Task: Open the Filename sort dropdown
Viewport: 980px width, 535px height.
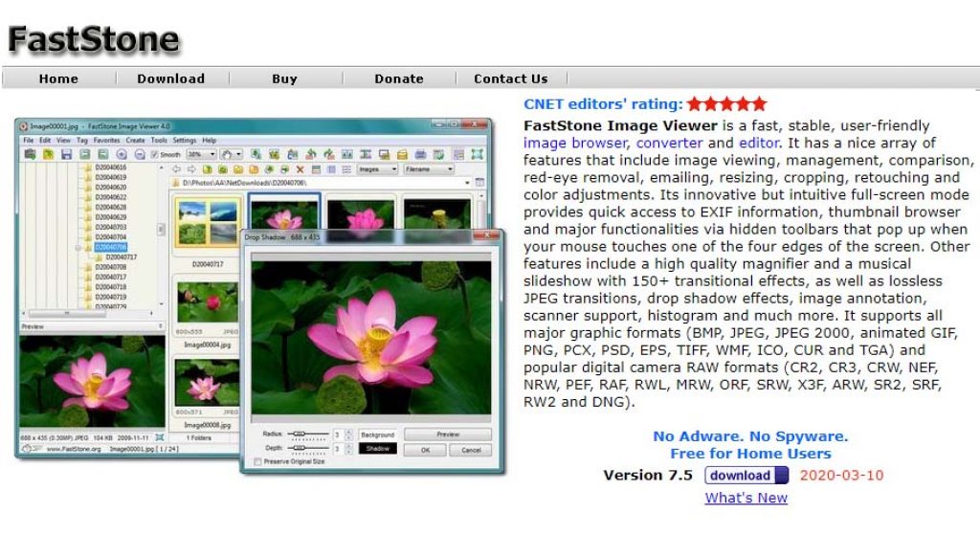Action: (x=429, y=169)
